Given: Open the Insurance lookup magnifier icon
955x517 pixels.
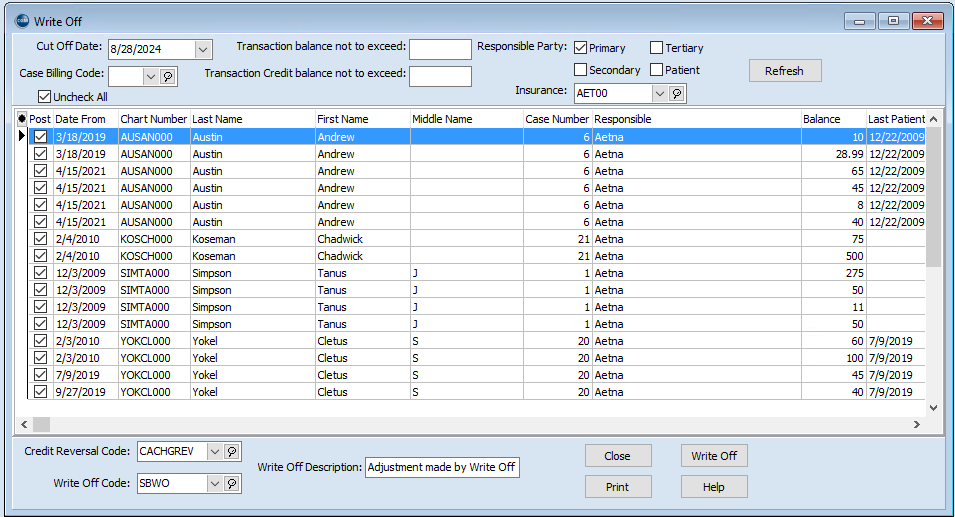Looking at the screenshot, I should click(677, 93).
